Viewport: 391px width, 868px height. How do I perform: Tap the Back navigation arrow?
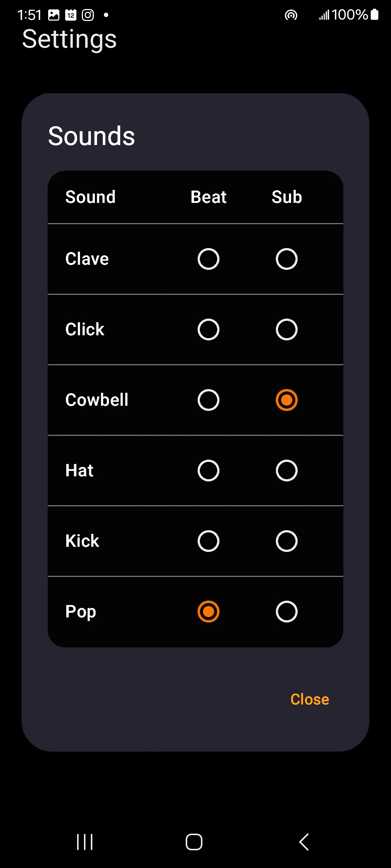pos(303,841)
